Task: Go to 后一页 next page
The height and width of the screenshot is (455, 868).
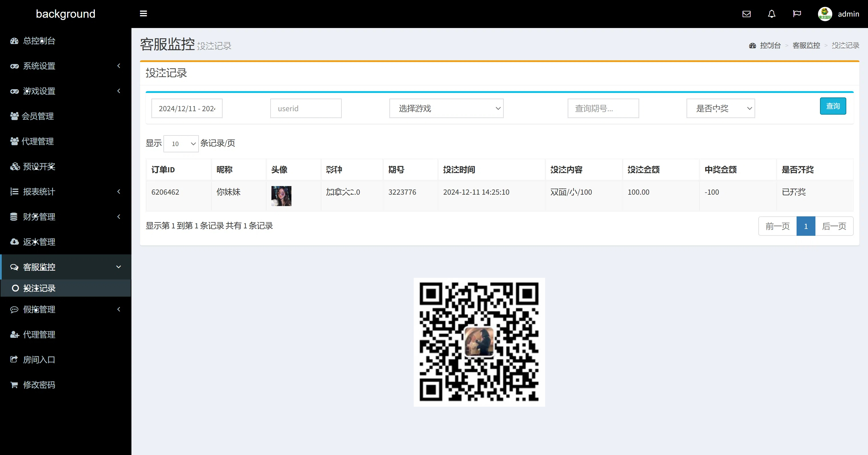Action: click(834, 226)
